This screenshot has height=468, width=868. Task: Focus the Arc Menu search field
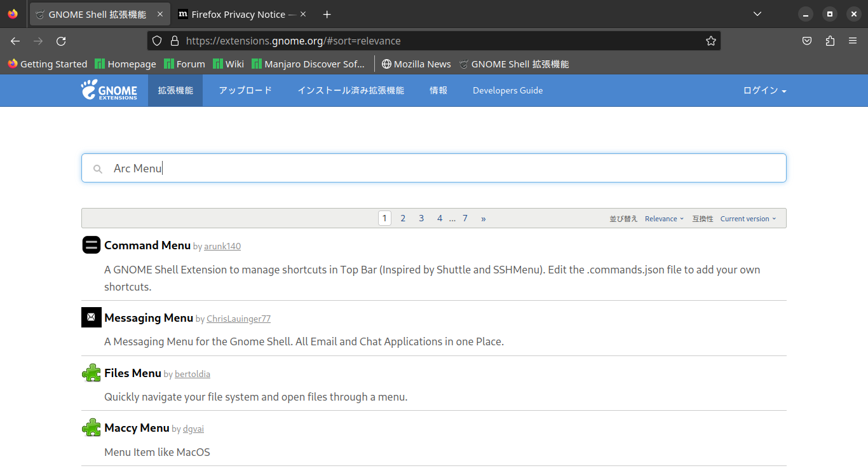[434, 168]
